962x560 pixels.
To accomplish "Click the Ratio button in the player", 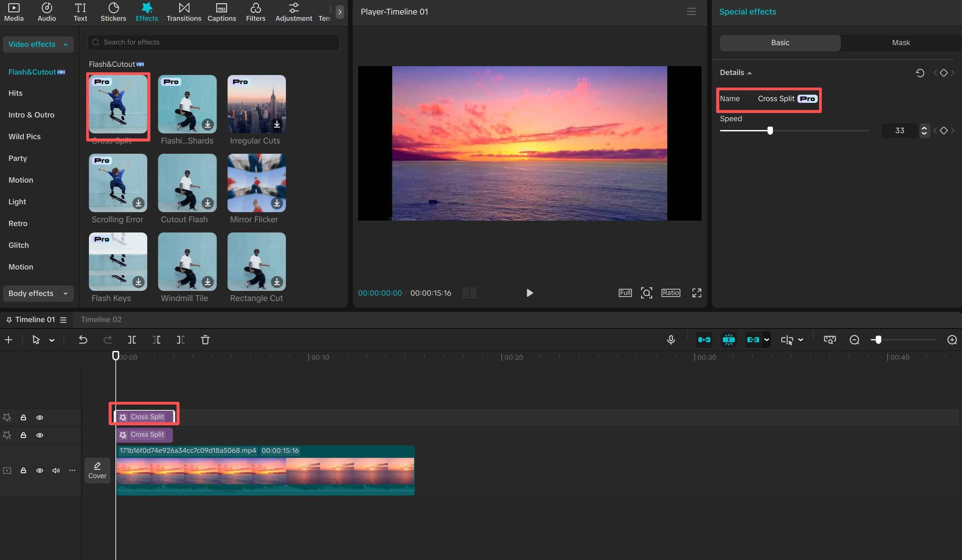I will [670, 293].
